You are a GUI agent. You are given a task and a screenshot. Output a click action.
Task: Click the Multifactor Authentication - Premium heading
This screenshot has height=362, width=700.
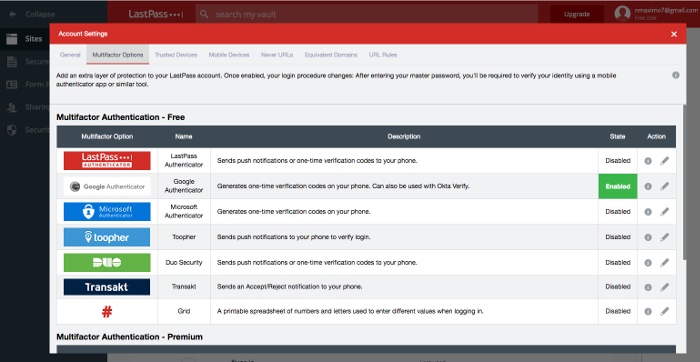coord(129,337)
